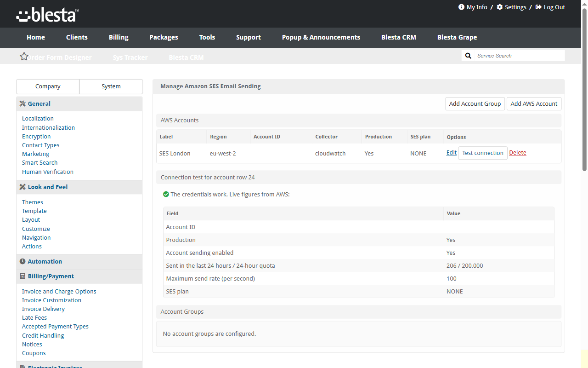The image size is (588, 368).
Task: Click the Log Out icon
Action: (538, 7)
